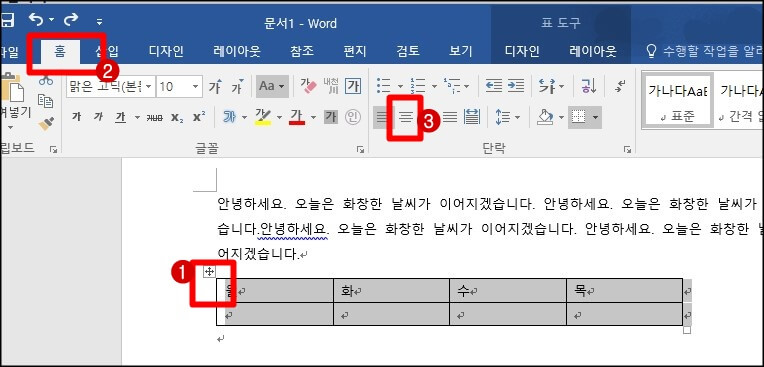Toggle italic formatting

tap(98, 117)
